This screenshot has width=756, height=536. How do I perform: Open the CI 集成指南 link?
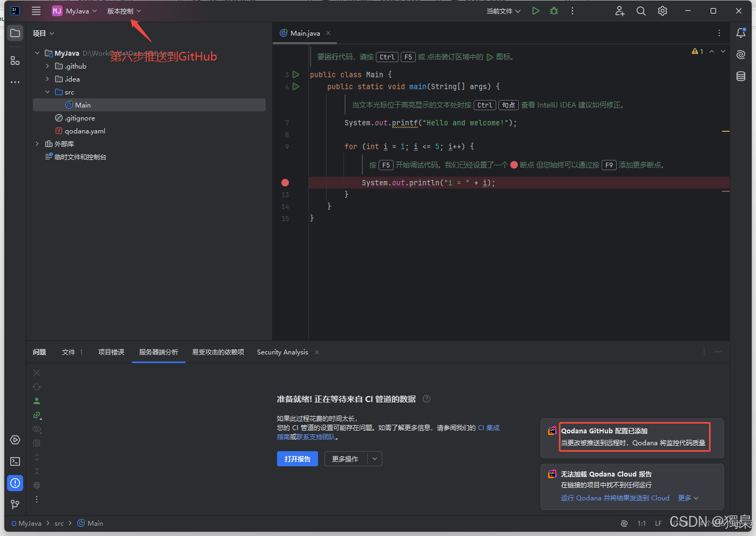coord(489,427)
